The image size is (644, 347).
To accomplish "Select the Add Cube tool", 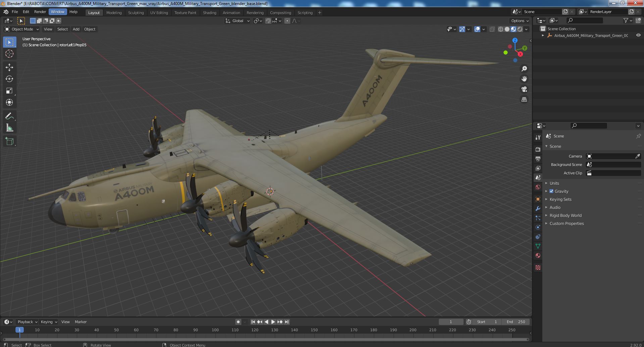I will click(x=9, y=141).
